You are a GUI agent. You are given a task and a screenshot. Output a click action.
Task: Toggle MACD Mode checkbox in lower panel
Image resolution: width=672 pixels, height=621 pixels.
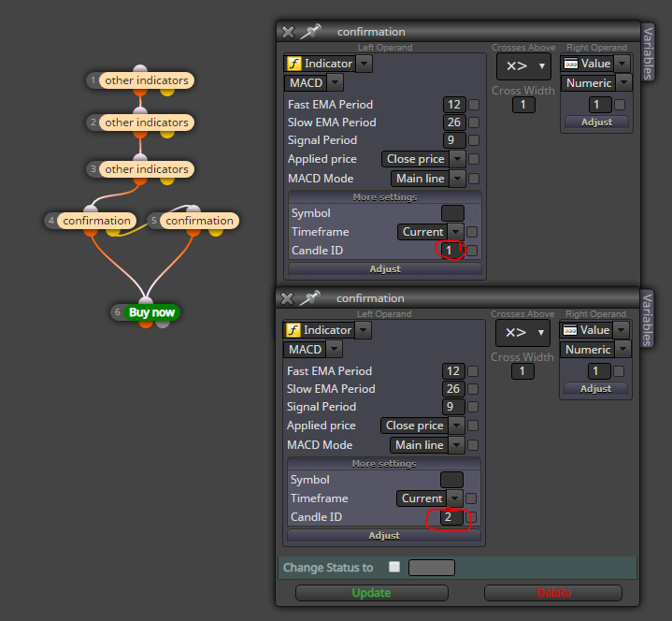pos(473,445)
